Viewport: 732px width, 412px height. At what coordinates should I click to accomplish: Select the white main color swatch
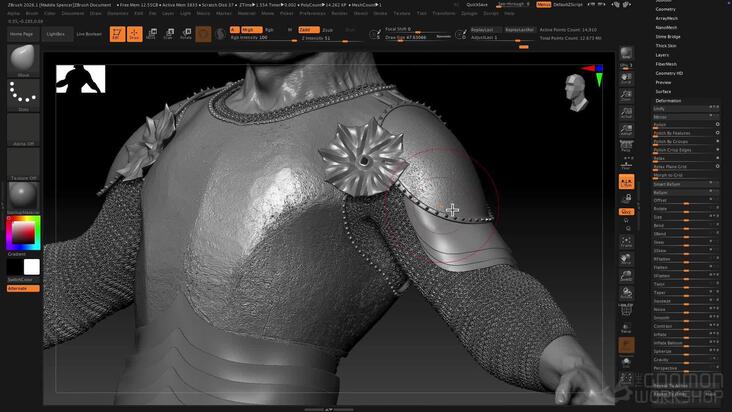(x=32, y=267)
